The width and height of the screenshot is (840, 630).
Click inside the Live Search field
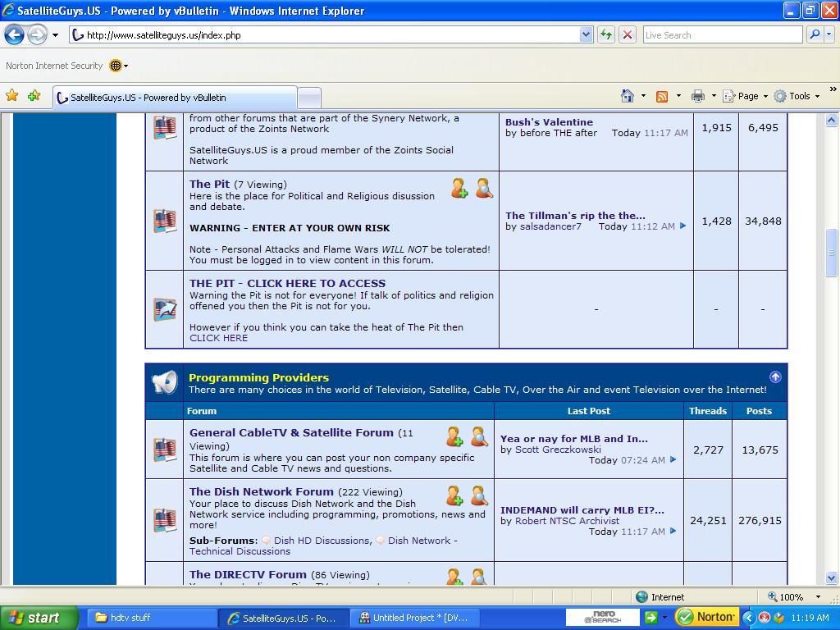coord(722,34)
